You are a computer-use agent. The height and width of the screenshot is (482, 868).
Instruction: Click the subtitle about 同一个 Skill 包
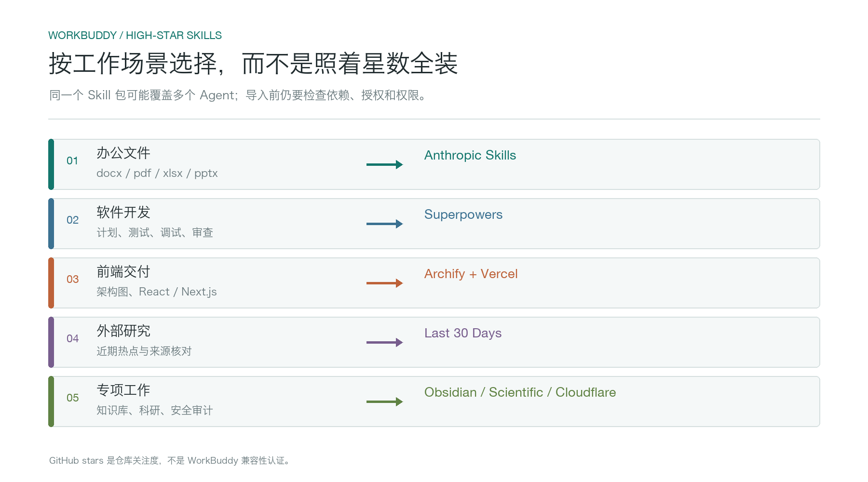(x=239, y=95)
